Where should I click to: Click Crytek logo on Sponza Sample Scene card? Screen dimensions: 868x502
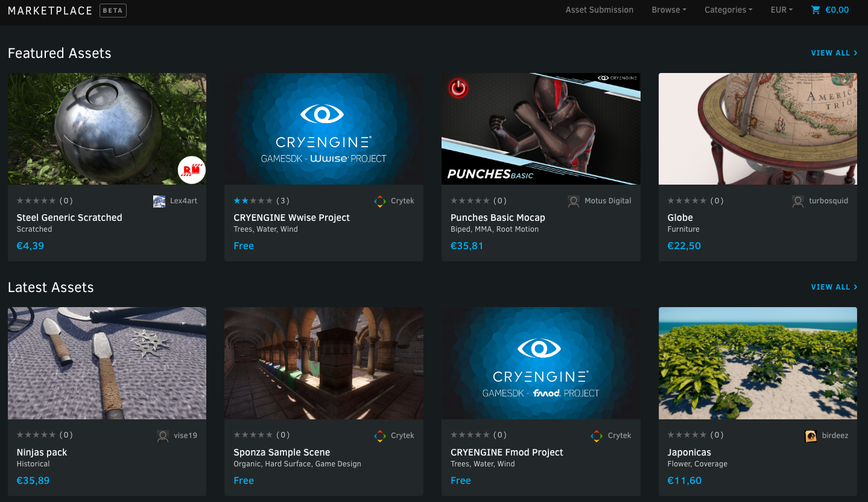pos(380,436)
